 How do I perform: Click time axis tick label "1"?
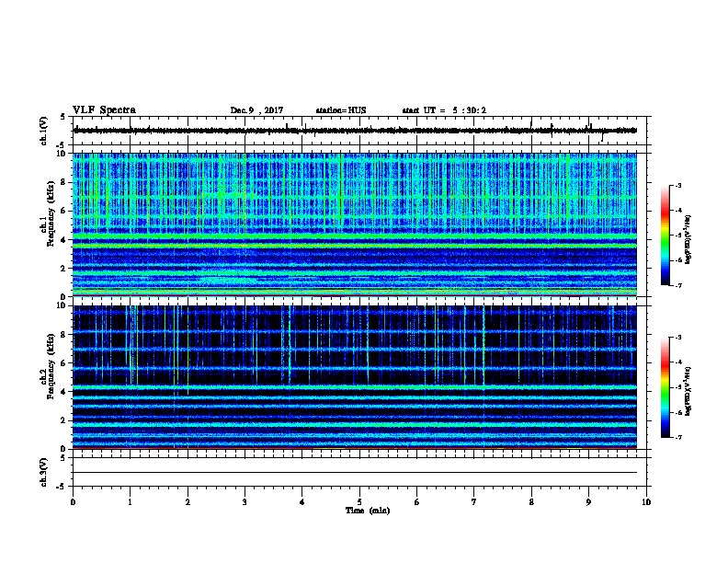tap(130, 502)
